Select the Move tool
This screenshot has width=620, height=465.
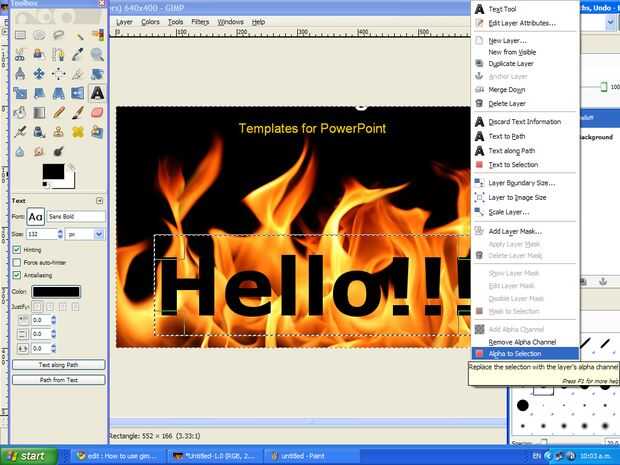39,74
